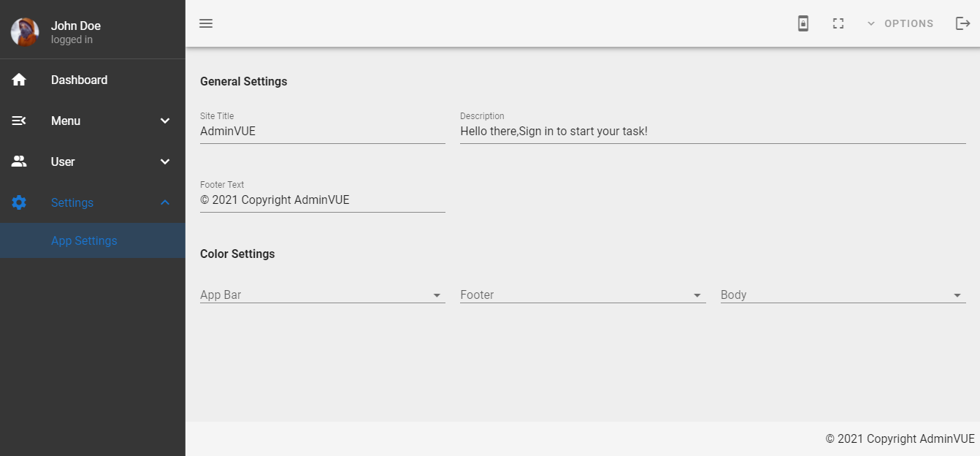Image resolution: width=980 pixels, height=456 pixels.
Task: Click John Doe's profile avatar
Action: point(25,32)
